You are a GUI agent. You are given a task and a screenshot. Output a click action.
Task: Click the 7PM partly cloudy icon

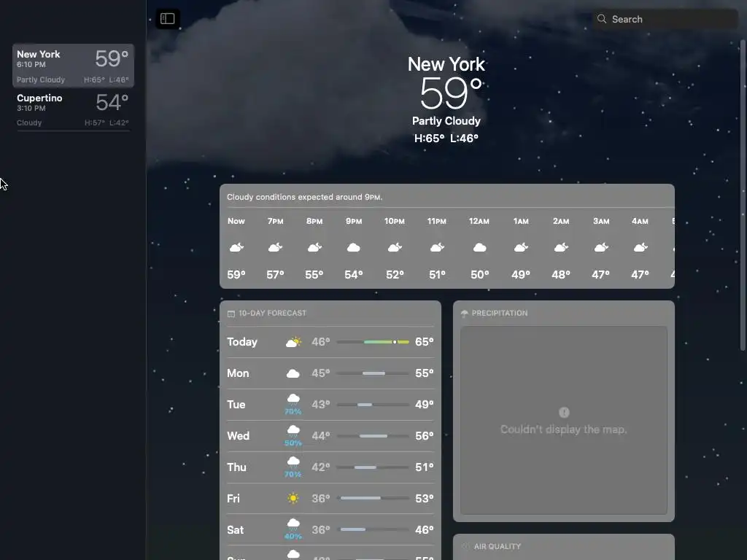pos(275,247)
